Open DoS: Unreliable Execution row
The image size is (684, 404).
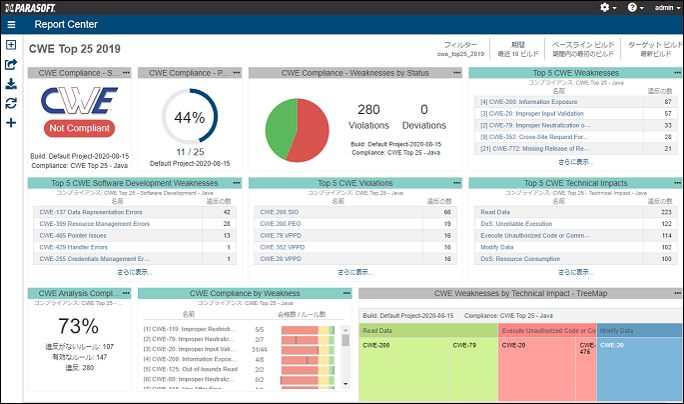coord(576,224)
